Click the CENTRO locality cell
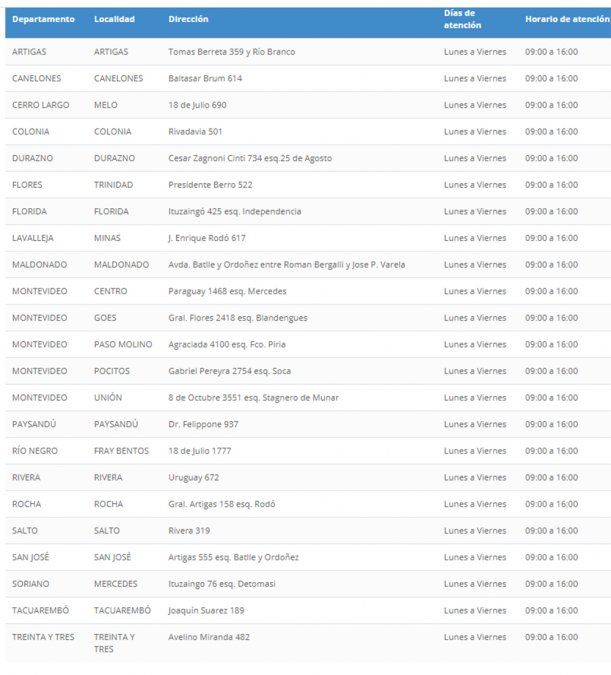This screenshot has width=611, height=675. (x=110, y=291)
